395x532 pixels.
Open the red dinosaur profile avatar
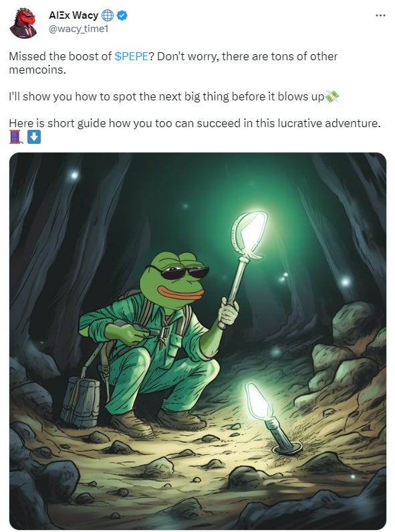[23, 23]
